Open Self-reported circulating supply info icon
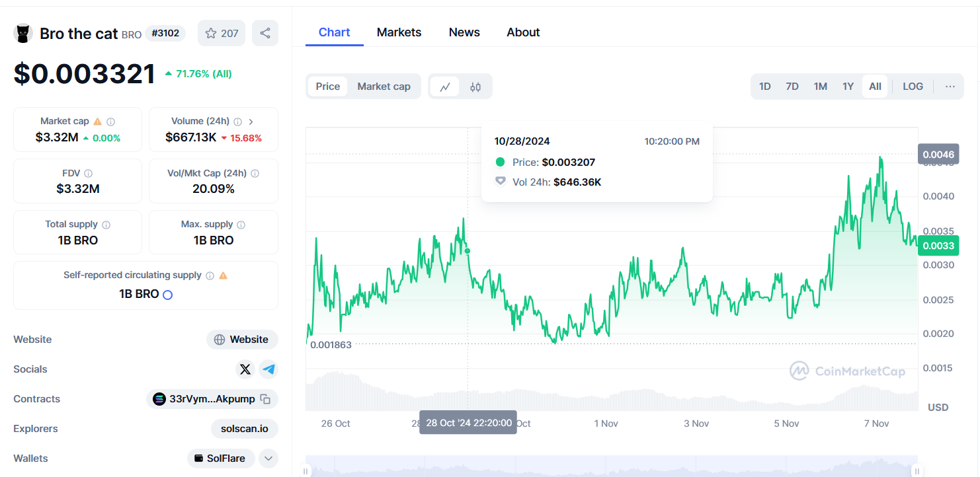The height and width of the screenshot is (477, 980). 210,275
